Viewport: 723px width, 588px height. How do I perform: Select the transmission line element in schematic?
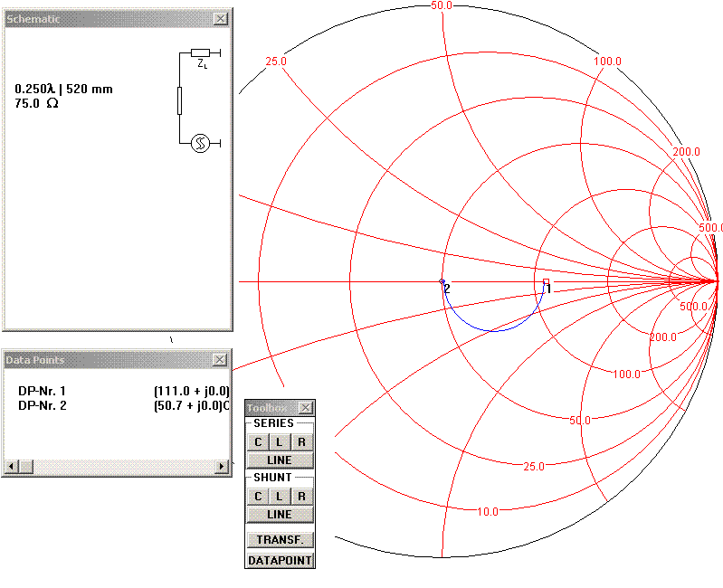(x=179, y=100)
